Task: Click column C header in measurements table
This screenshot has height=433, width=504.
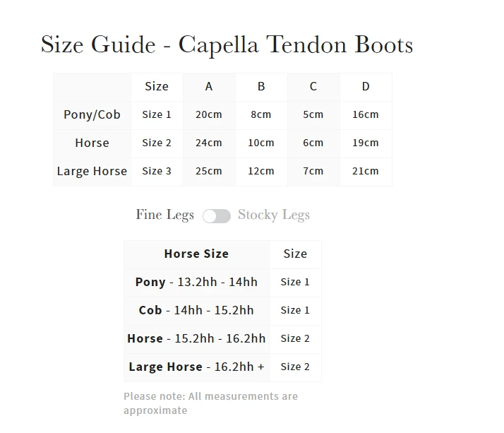Action: (x=313, y=86)
